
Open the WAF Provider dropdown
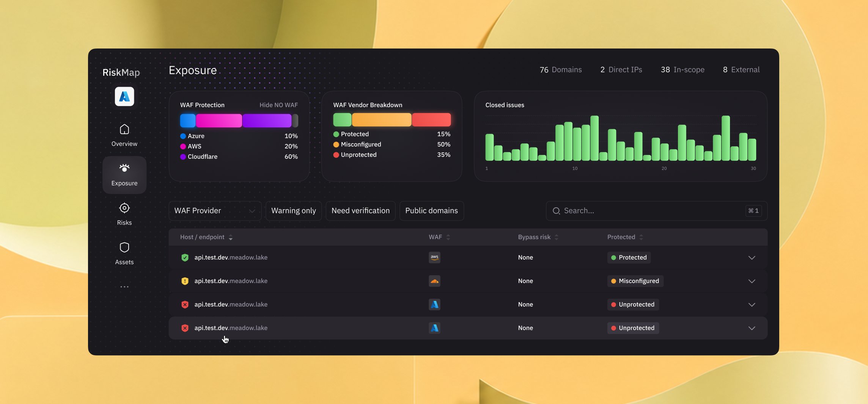click(x=215, y=211)
